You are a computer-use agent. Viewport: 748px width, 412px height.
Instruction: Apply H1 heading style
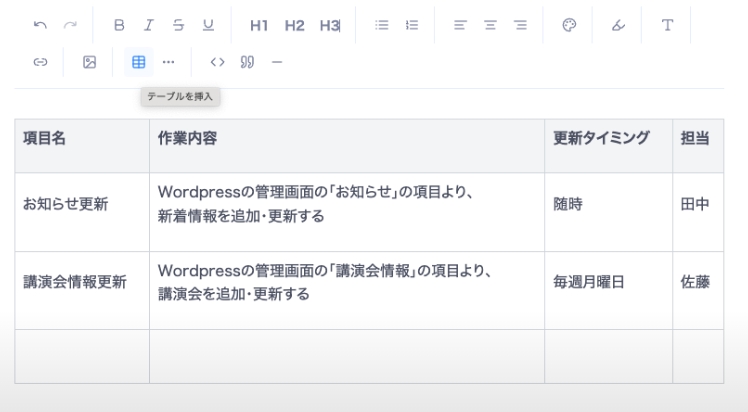259,25
